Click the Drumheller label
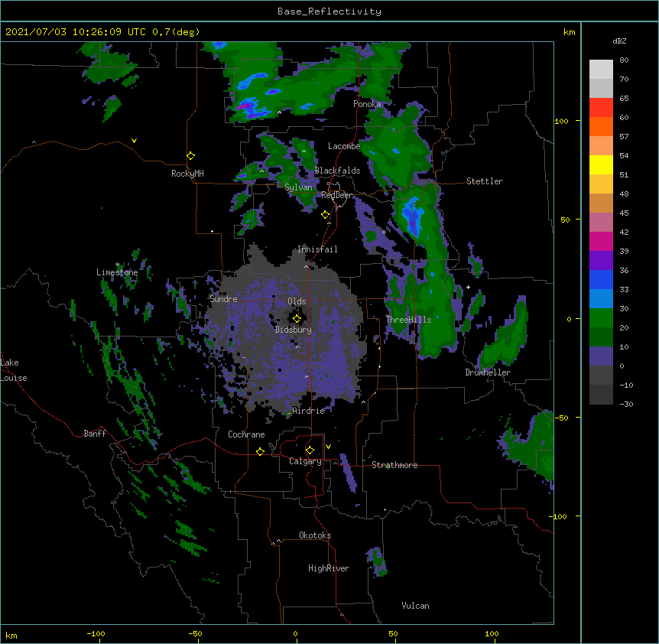The image size is (659, 644). [488, 372]
